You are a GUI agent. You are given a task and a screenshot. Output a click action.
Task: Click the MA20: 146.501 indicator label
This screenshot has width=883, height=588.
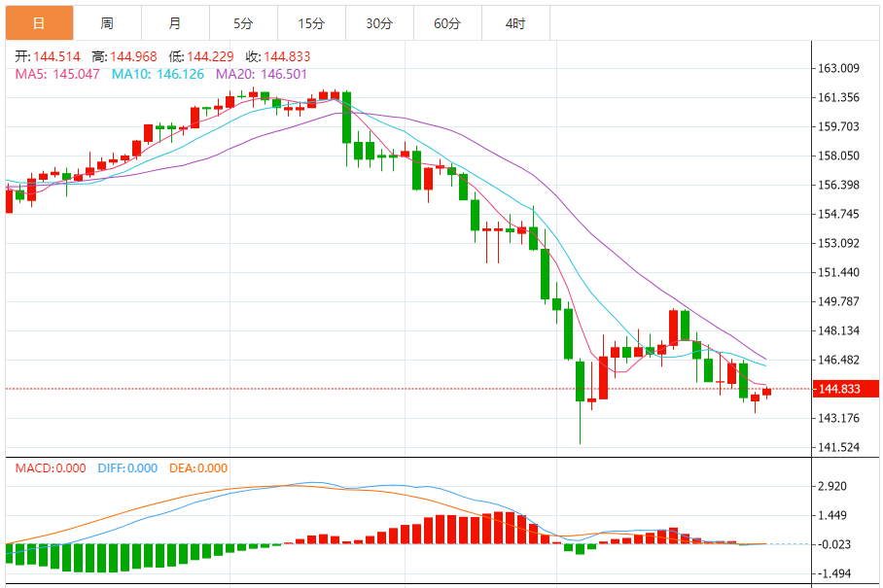262,74
